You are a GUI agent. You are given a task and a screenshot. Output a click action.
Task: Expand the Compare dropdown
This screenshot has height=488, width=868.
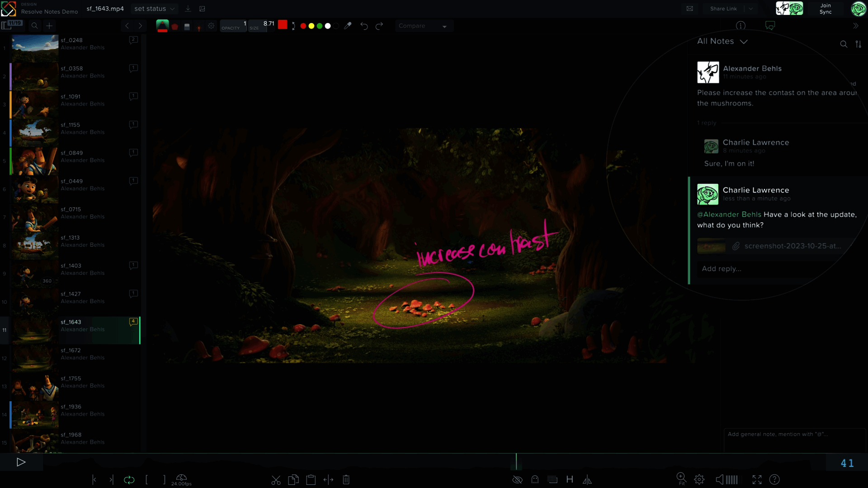point(423,26)
